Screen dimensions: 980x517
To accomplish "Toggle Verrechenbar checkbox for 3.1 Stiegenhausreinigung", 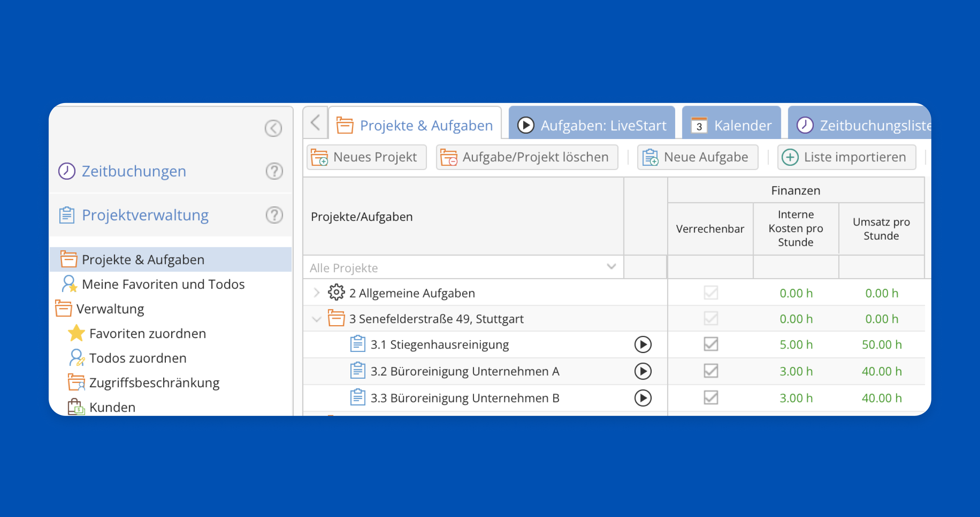I will (710, 344).
